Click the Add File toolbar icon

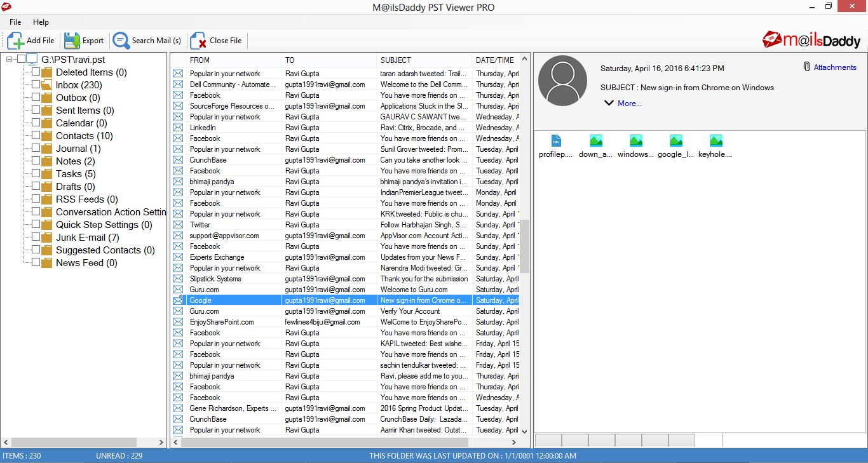(x=15, y=41)
